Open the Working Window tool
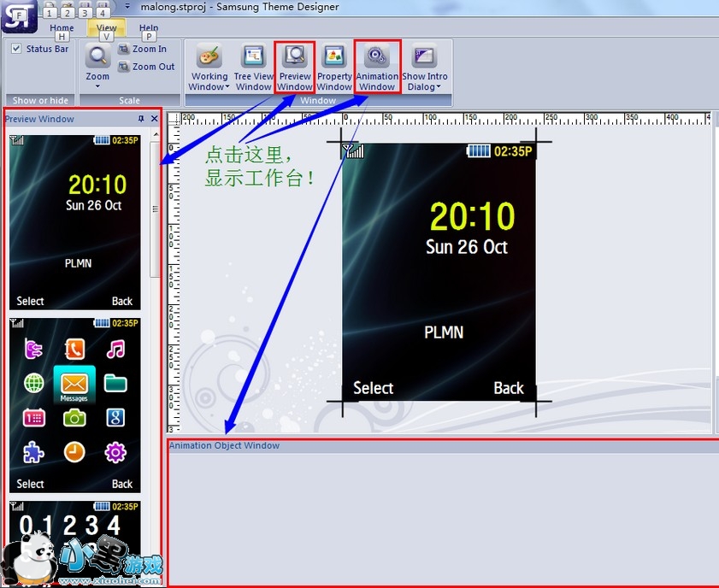This screenshot has width=719, height=588. 209,67
